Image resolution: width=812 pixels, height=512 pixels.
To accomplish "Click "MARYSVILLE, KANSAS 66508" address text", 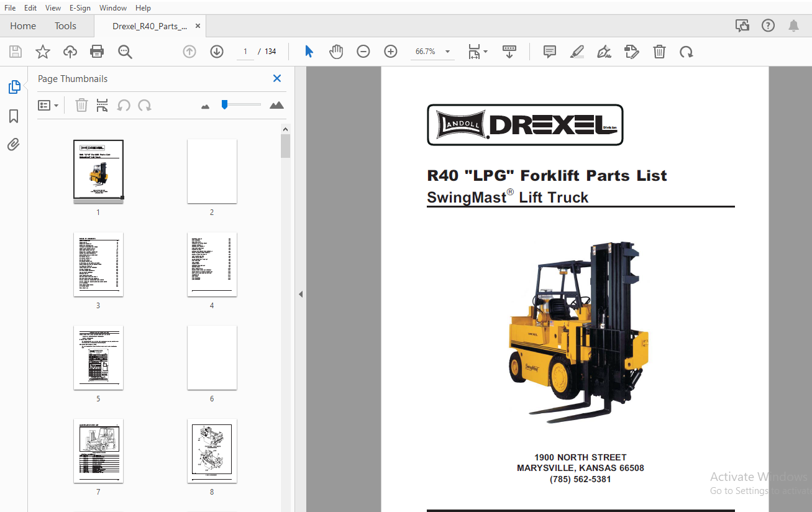I will [x=580, y=468].
